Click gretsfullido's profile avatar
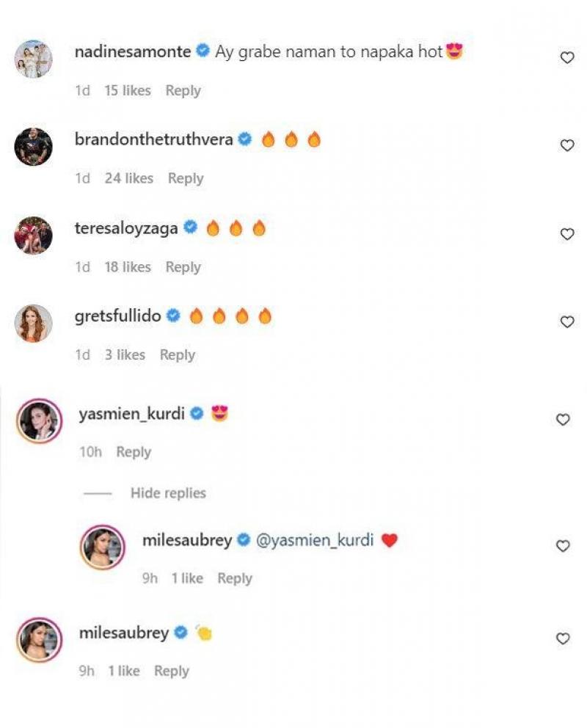587x728 pixels. point(34,323)
